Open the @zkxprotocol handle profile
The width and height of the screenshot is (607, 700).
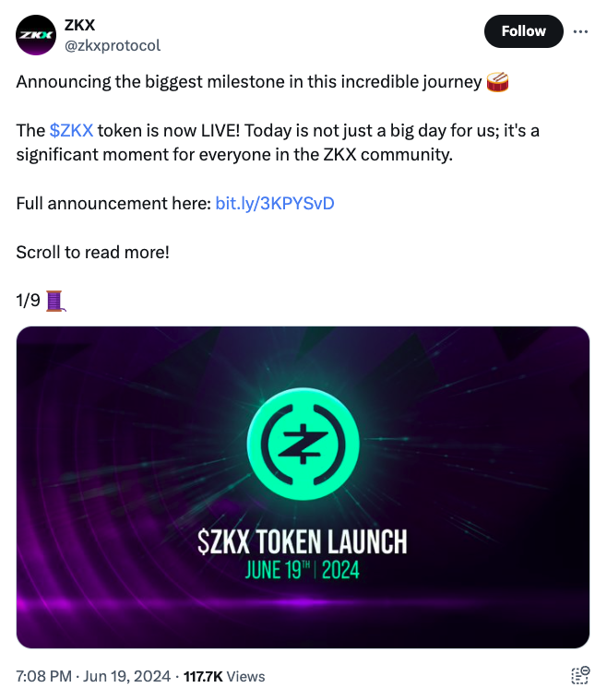[111, 44]
